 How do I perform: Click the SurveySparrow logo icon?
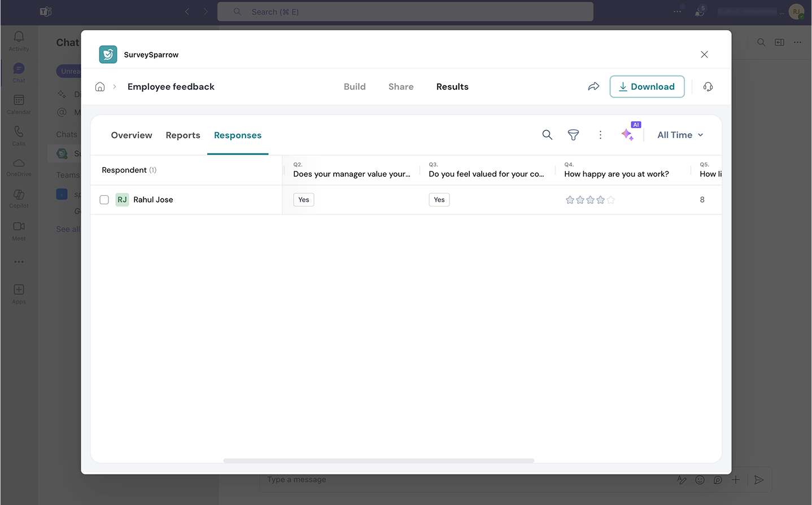click(x=108, y=55)
